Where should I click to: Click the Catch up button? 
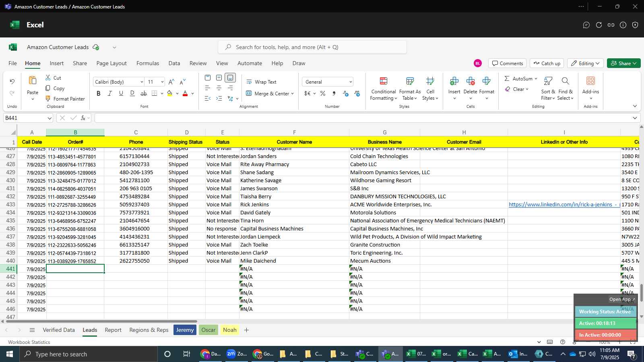pos(547,63)
